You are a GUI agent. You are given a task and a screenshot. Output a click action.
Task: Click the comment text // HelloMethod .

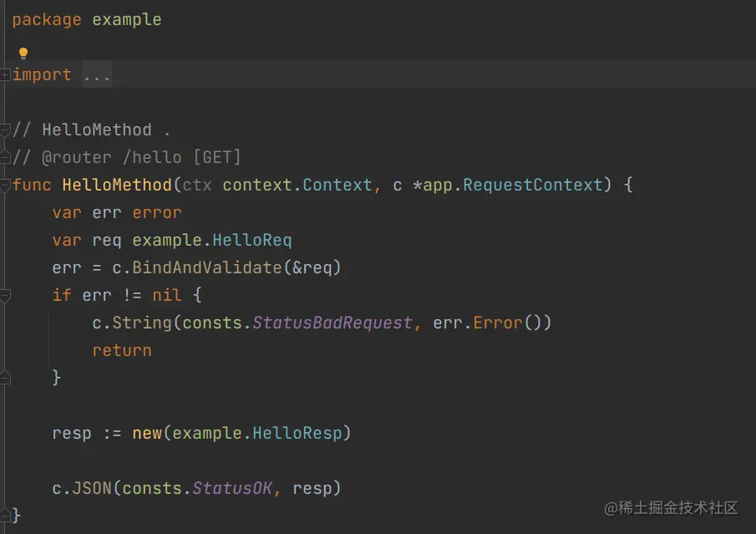tap(92, 130)
